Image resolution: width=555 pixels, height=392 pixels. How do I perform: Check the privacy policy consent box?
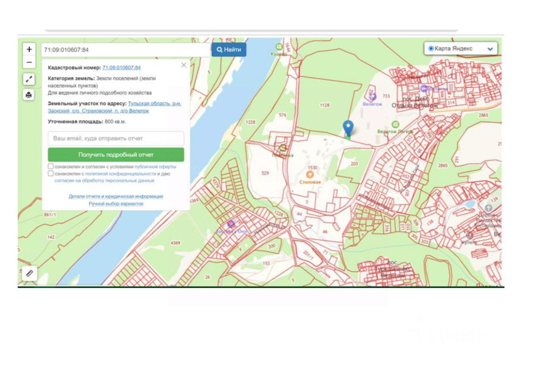tap(51, 174)
